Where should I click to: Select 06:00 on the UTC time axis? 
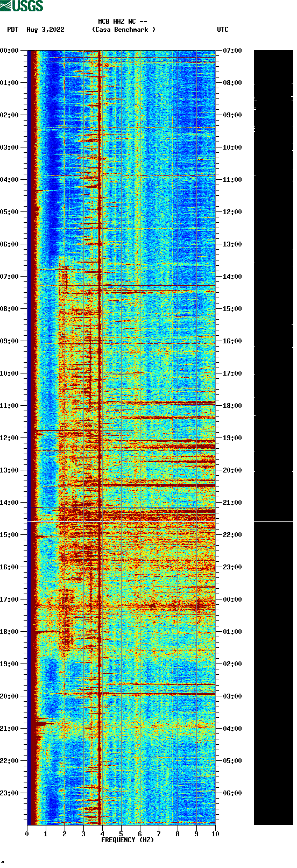click(232, 793)
